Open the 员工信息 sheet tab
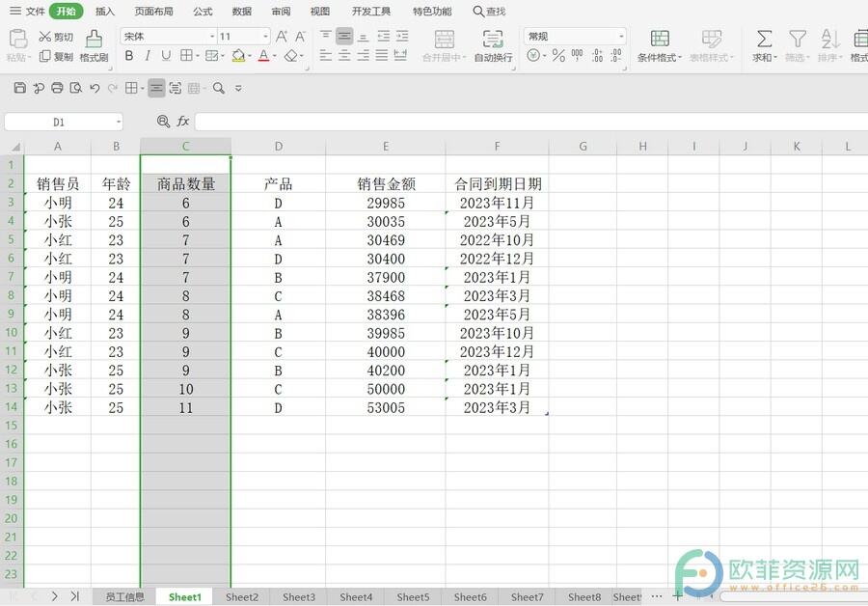 (x=124, y=596)
